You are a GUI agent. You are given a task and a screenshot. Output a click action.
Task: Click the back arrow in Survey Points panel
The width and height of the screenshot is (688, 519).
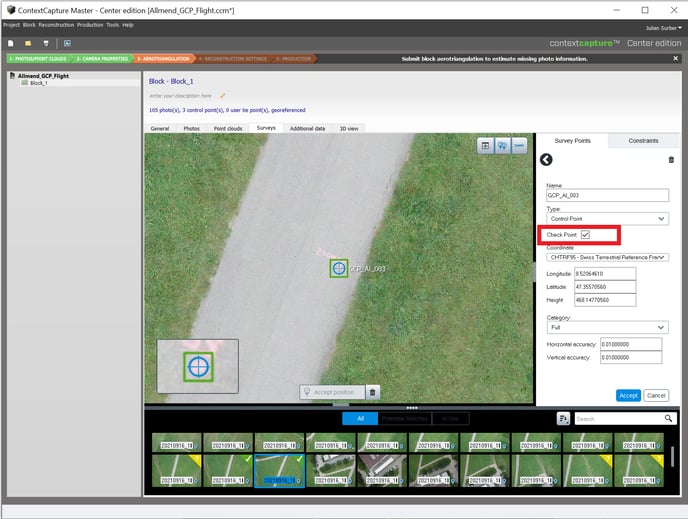click(x=546, y=160)
